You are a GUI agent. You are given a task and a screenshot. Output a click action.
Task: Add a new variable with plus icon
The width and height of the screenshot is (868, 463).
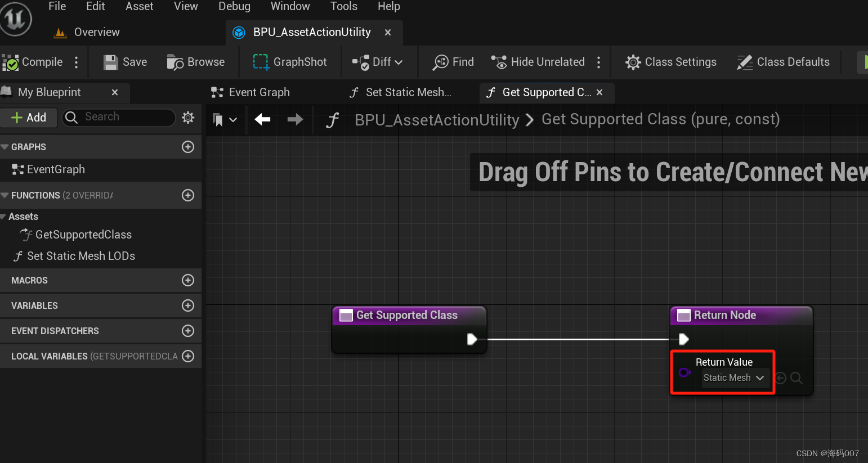[x=188, y=305]
